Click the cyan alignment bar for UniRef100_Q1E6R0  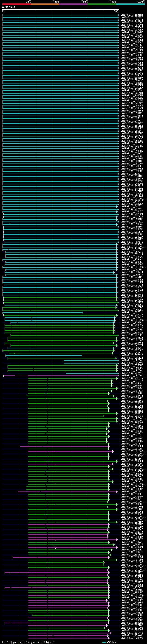click(x=61, y=50)
